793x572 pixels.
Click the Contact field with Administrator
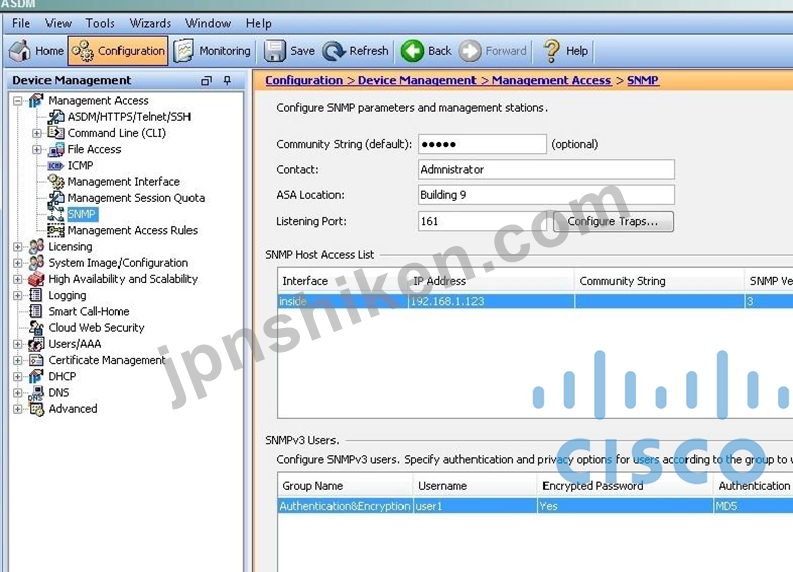(x=546, y=169)
